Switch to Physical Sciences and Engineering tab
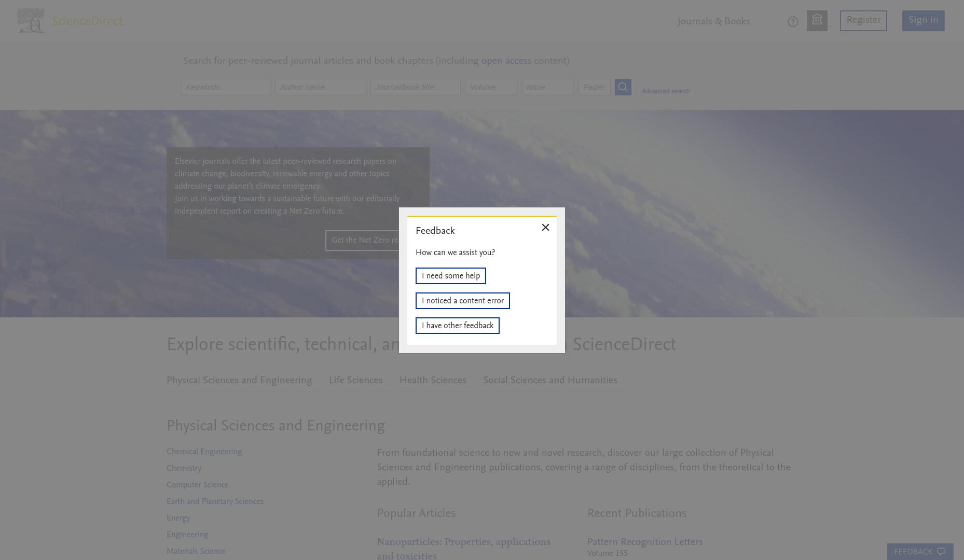 pos(239,381)
